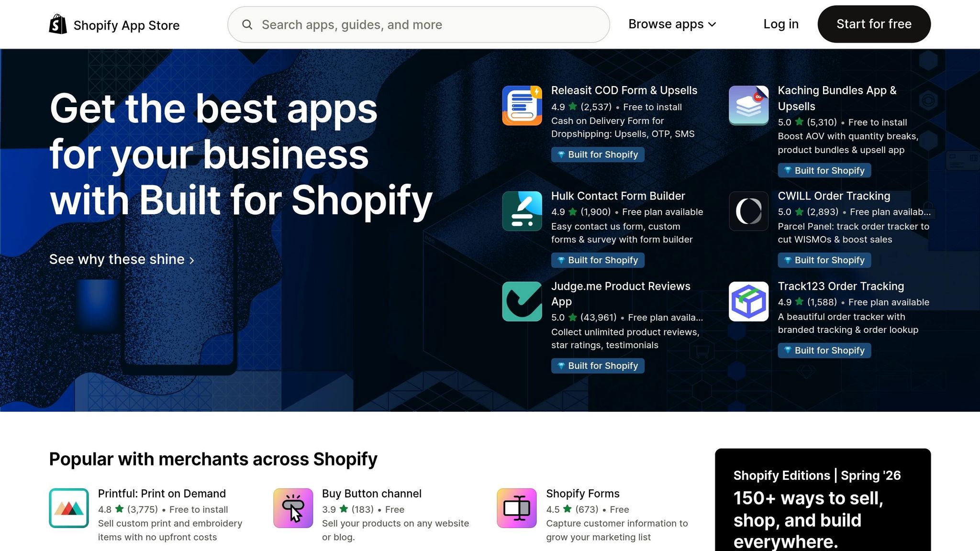Open the Shopify App Store home link
This screenshot has width=980, height=551.
coord(114,24)
